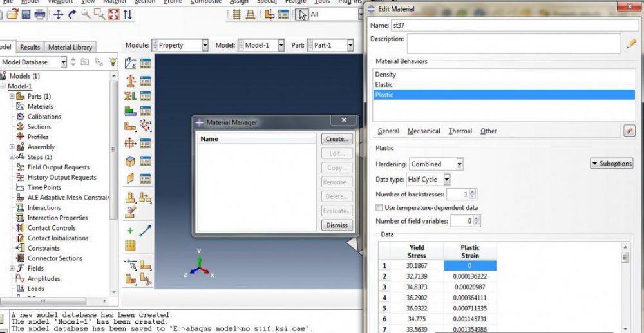Click the Create Section tool icon

point(131,80)
